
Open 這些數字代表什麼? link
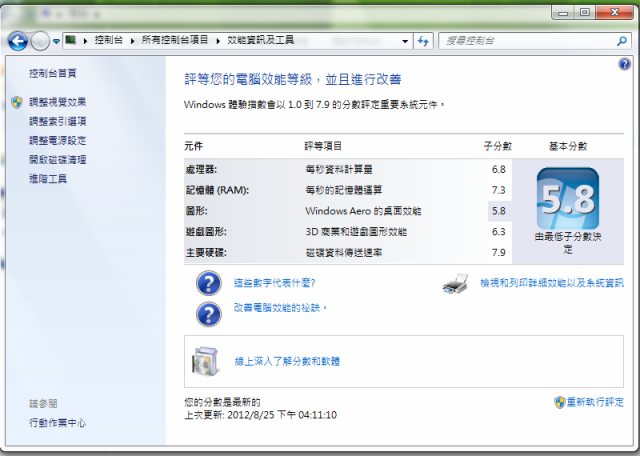274,283
